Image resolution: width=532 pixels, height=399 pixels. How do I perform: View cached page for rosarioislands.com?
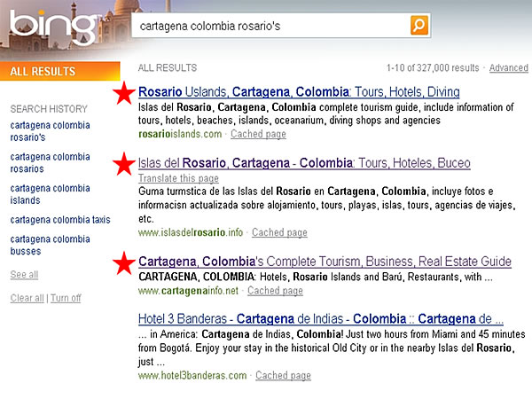tap(258, 134)
